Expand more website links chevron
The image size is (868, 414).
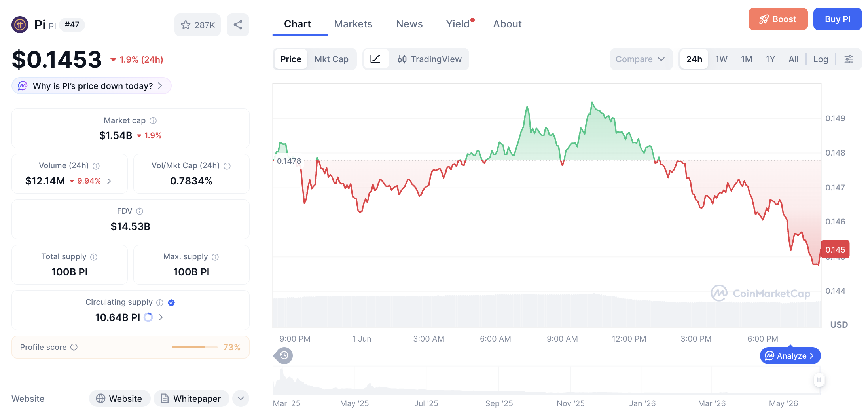tap(241, 398)
